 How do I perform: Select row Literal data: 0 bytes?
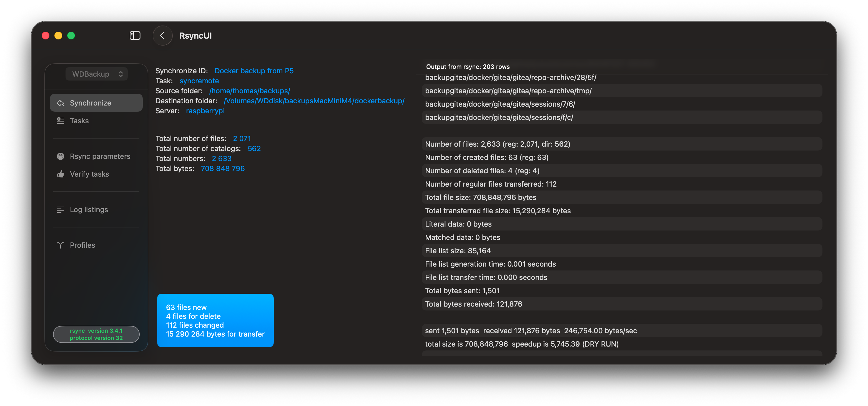point(622,224)
